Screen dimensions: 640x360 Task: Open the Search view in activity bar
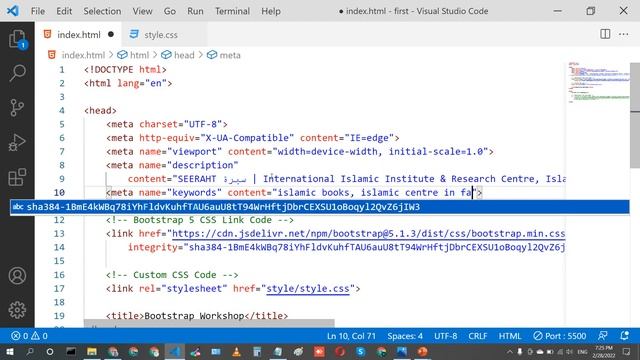pos(17,73)
